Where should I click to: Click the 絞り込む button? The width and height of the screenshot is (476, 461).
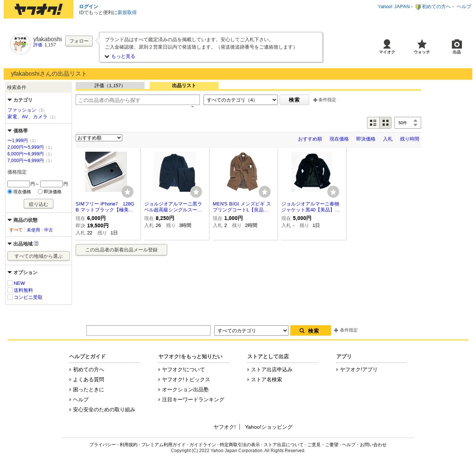click(39, 204)
